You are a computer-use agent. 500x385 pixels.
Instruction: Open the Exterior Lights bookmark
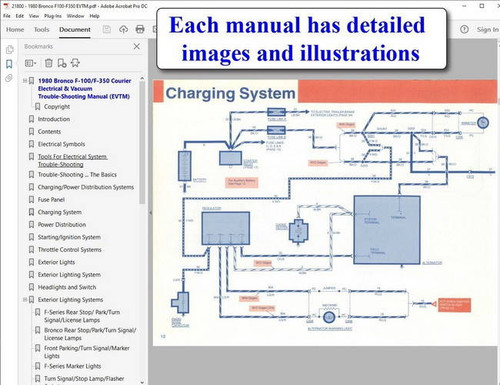[56, 262]
